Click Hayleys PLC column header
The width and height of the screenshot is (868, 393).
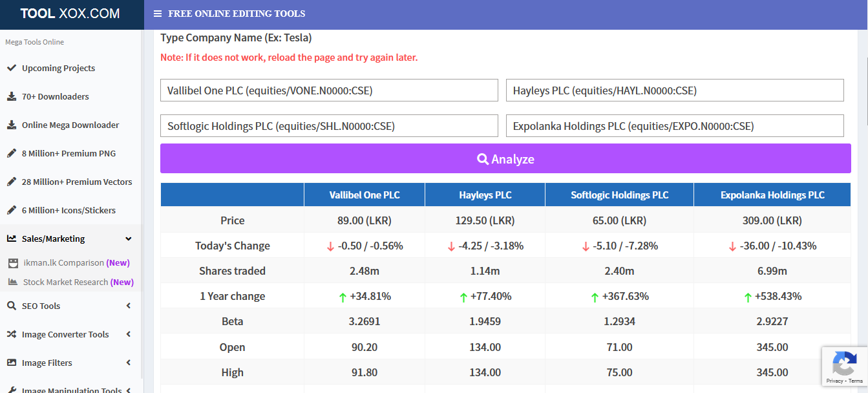click(485, 195)
